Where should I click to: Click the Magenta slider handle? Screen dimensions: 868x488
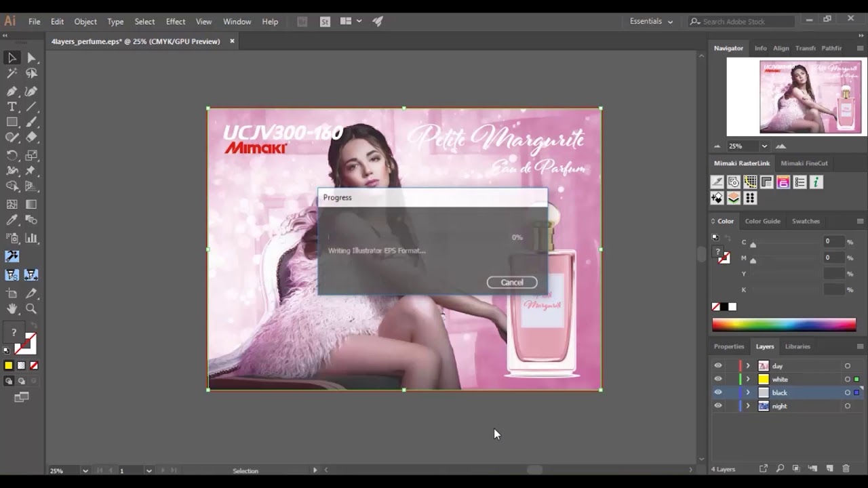(753, 261)
